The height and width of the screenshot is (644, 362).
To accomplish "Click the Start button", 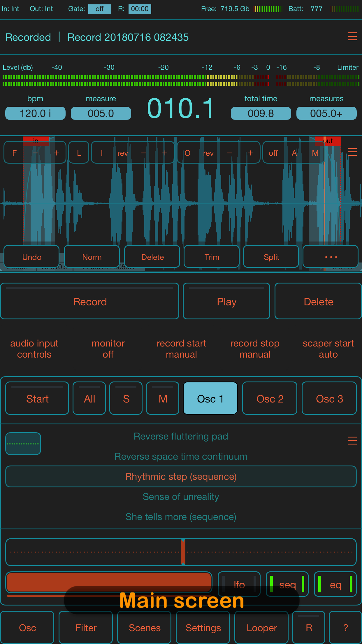I will [x=37, y=398].
